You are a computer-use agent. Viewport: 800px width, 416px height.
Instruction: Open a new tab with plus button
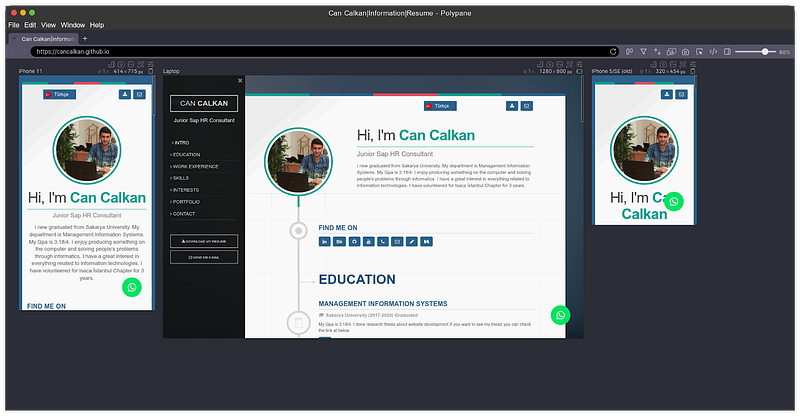[x=85, y=38]
